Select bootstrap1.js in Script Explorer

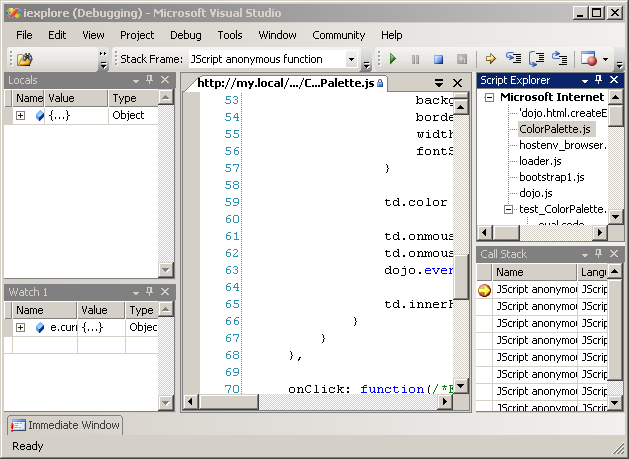(552, 177)
